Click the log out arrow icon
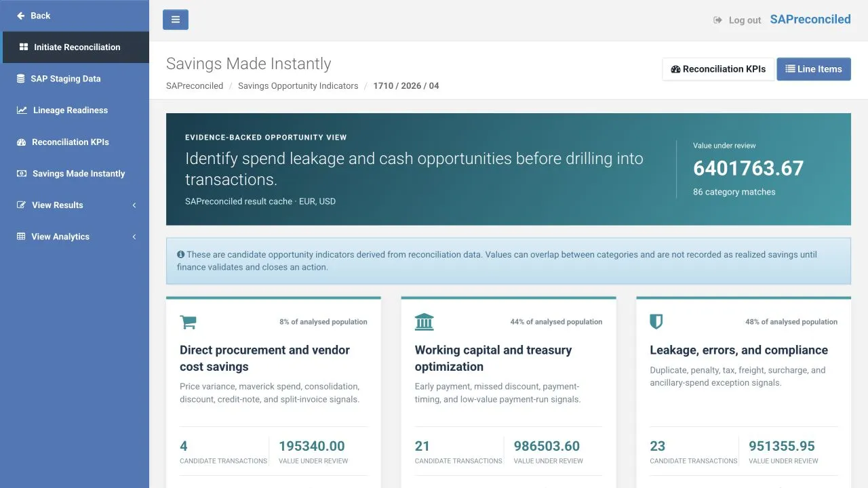Image resolution: width=868 pixels, height=488 pixels. 718,20
